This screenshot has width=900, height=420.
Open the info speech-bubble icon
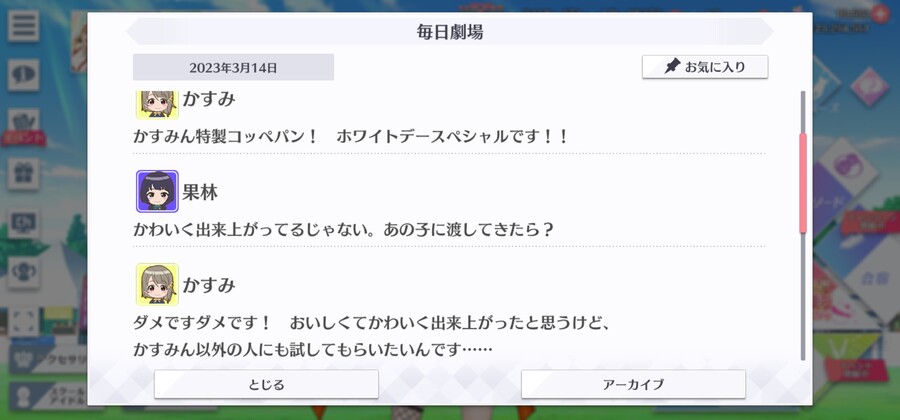(24, 75)
